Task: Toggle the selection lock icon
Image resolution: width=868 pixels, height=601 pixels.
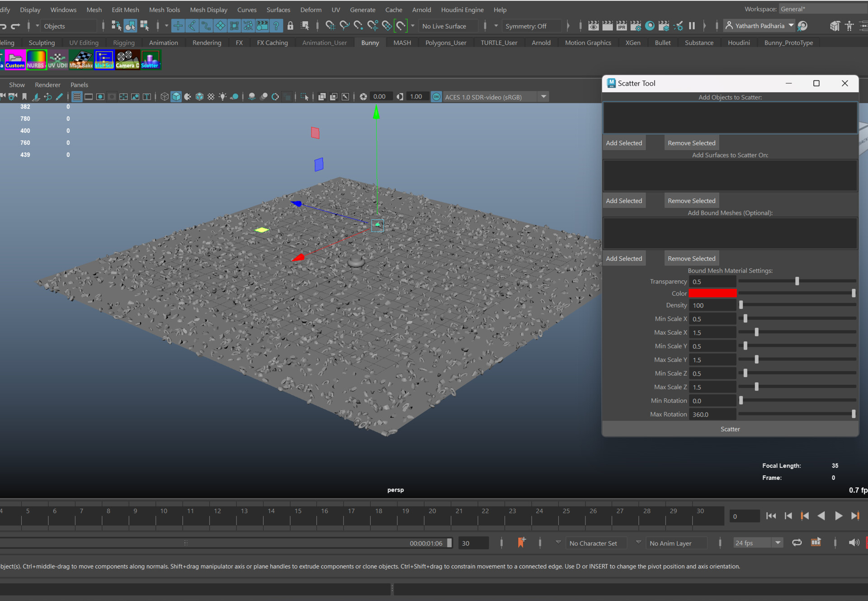Action: click(290, 26)
